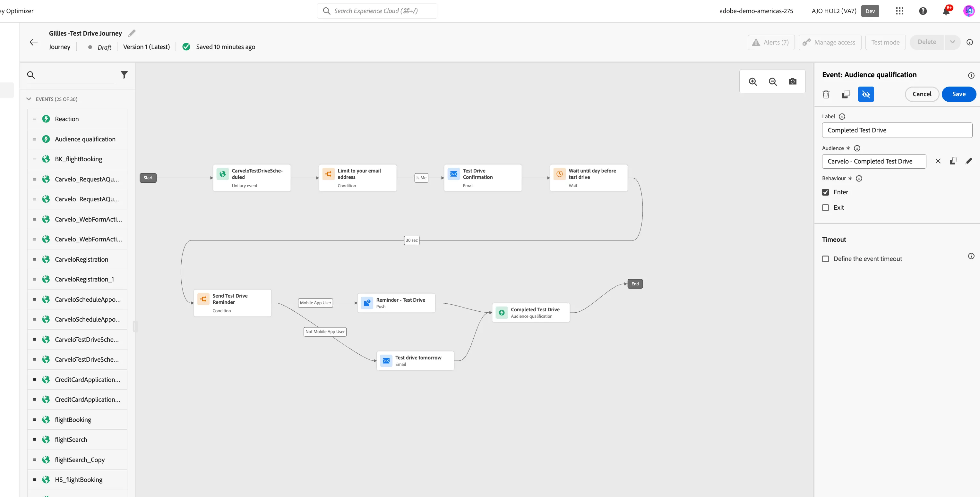
Task: Click the zoom out magnifier icon on canvas
Action: coord(773,82)
